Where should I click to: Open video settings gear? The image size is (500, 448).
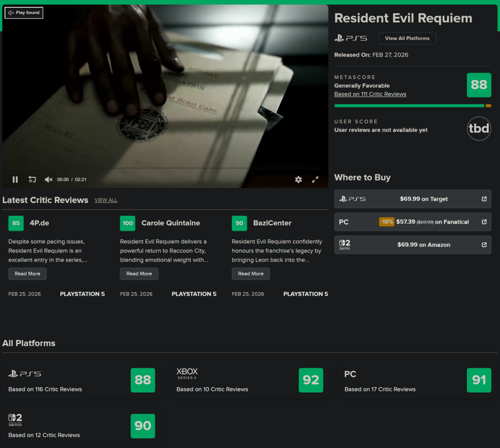[298, 179]
